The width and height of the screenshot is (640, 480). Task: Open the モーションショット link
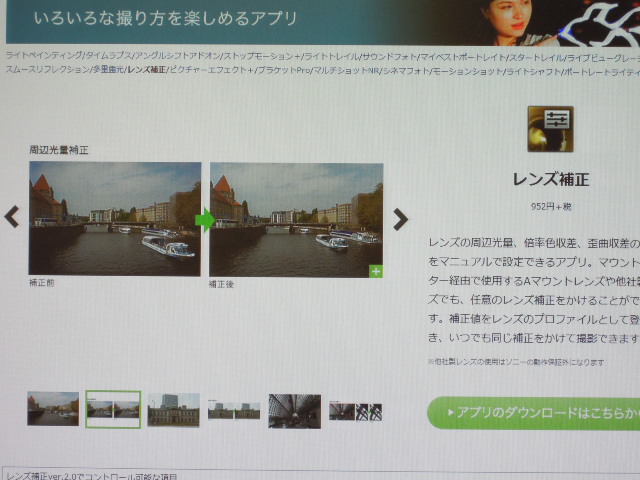(x=468, y=71)
